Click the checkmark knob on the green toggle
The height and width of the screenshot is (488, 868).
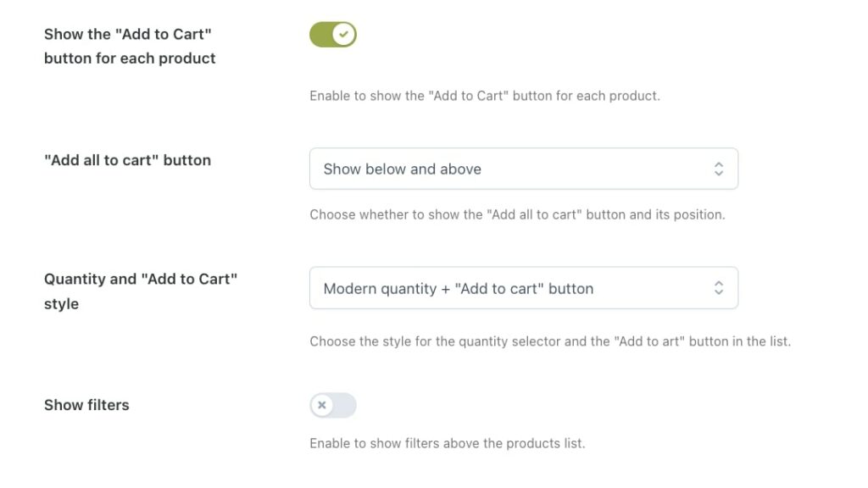[344, 35]
